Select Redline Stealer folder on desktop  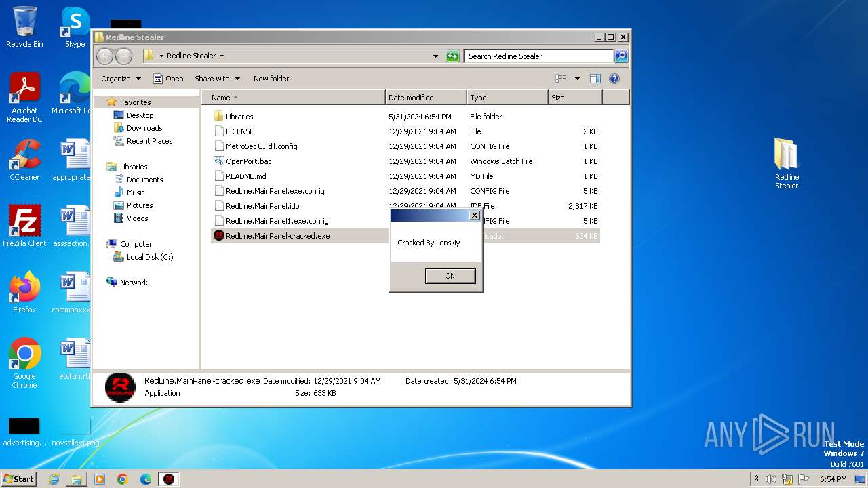tap(787, 164)
